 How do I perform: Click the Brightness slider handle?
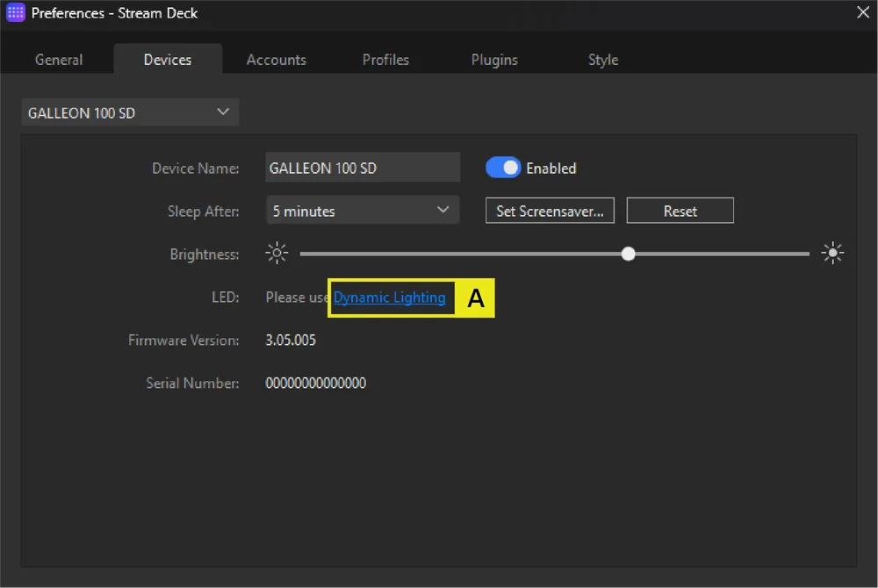(628, 255)
